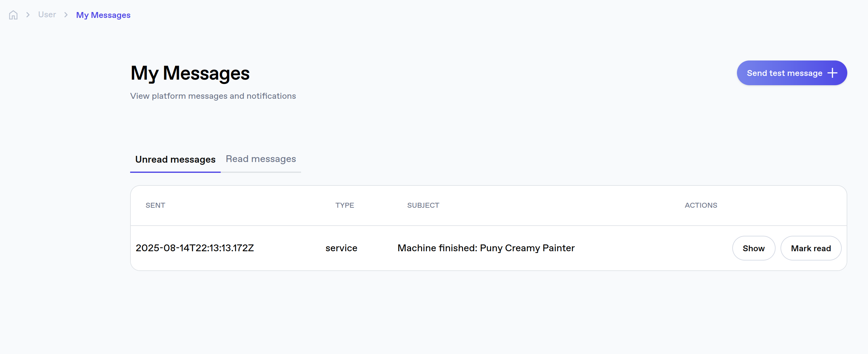The image size is (868, 354).
Task: Click the home icon in the breadcrumb
Action: [x=13, y=15]
